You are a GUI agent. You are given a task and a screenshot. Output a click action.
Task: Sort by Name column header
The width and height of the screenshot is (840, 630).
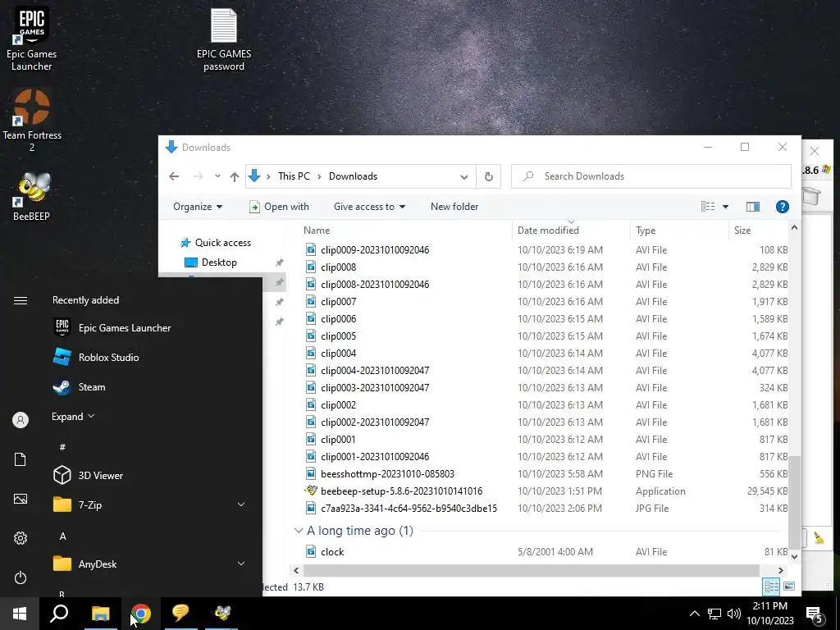click(x=317, y=231)
